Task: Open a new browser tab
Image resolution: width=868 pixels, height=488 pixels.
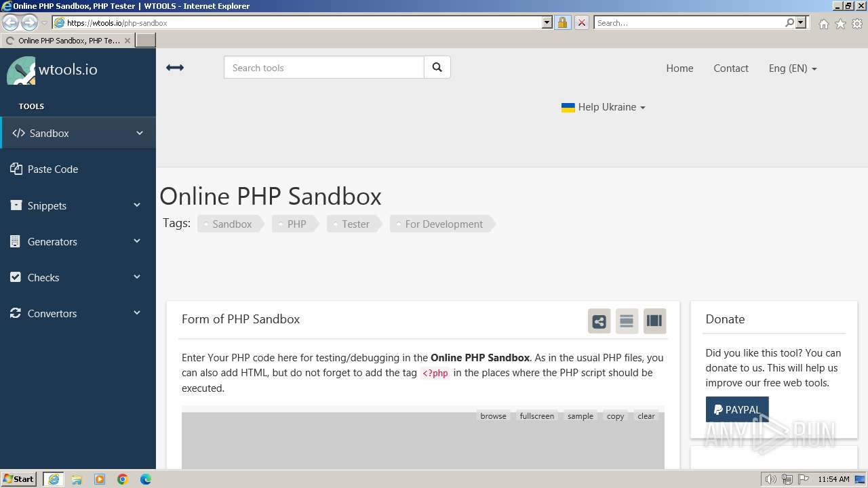Action: tap(146, 41)
